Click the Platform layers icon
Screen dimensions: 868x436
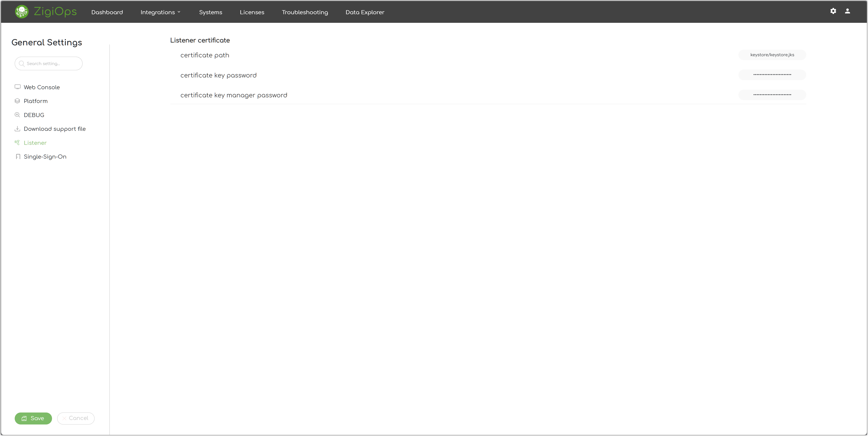click(17, 101)
